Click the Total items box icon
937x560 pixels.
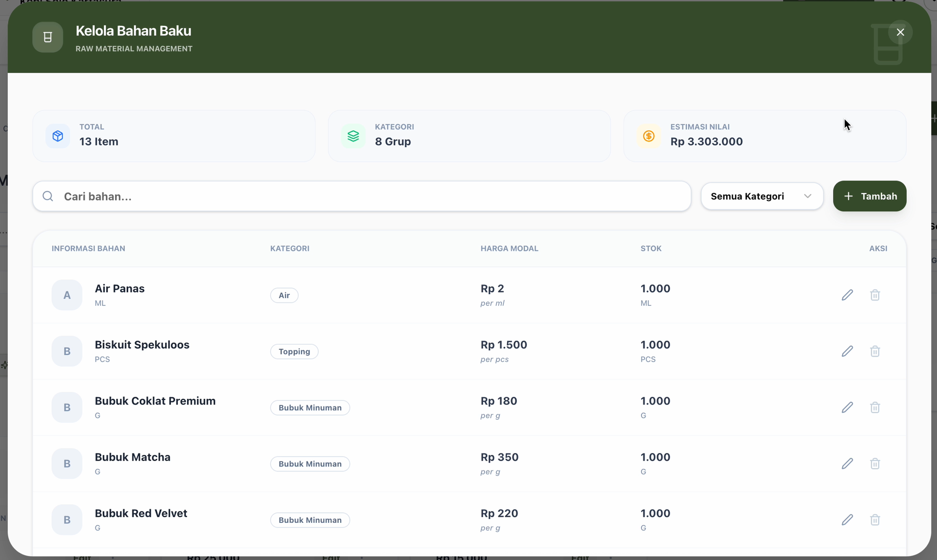pos(58,136)
